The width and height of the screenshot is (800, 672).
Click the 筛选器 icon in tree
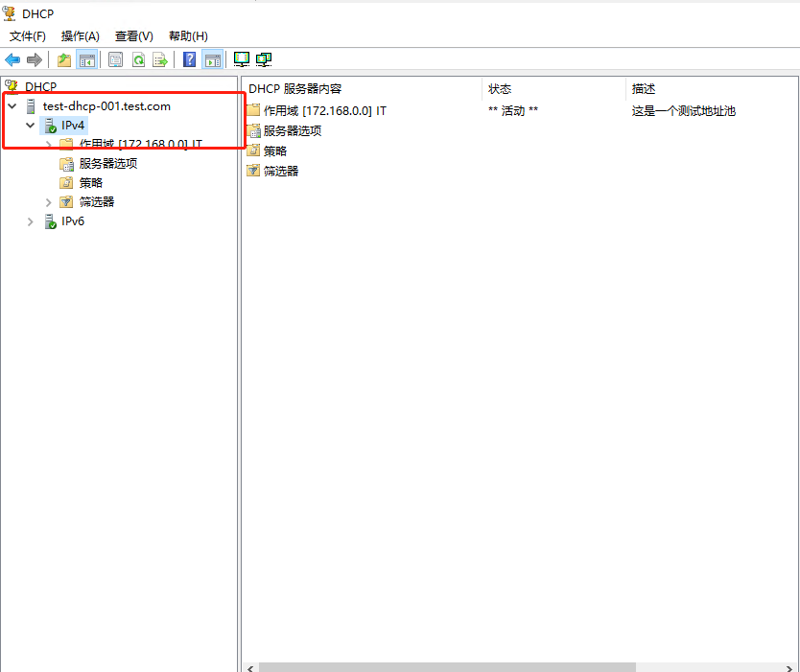66,202
